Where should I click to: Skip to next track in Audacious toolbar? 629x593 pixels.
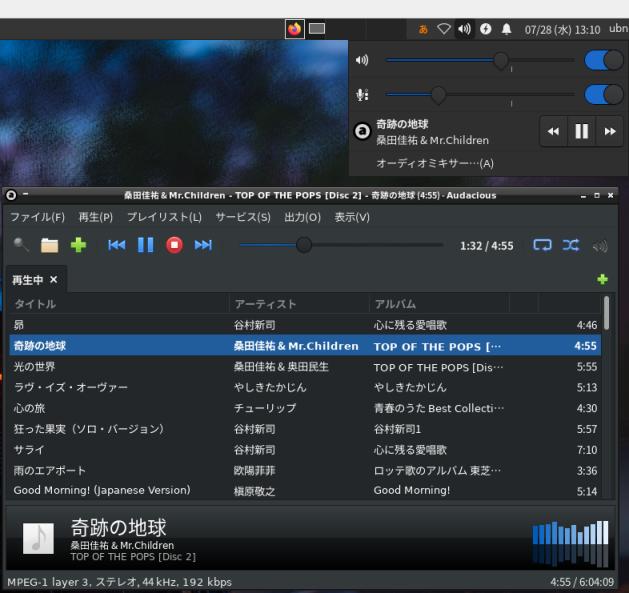pyautogui.click(x=203, y=245)
